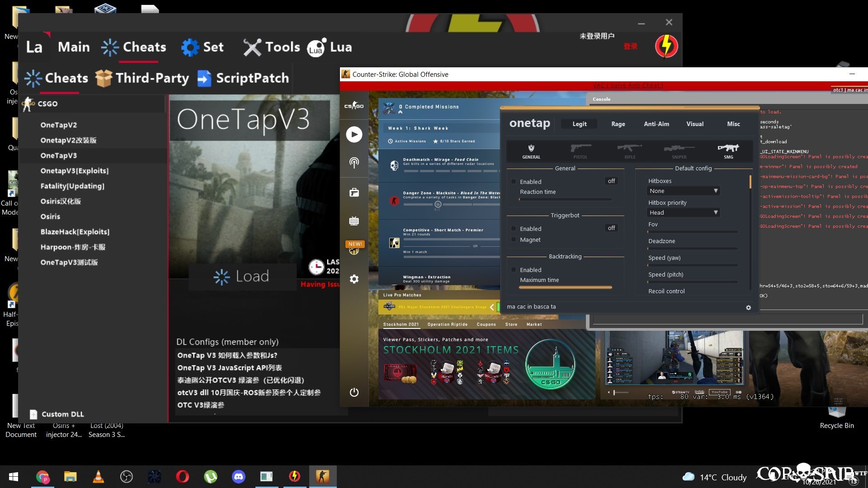The width and height of the screenshot is (868, 488).
Task: Open the CS:GO broadcast antenna icon
Action: click(x=354, y=163)
